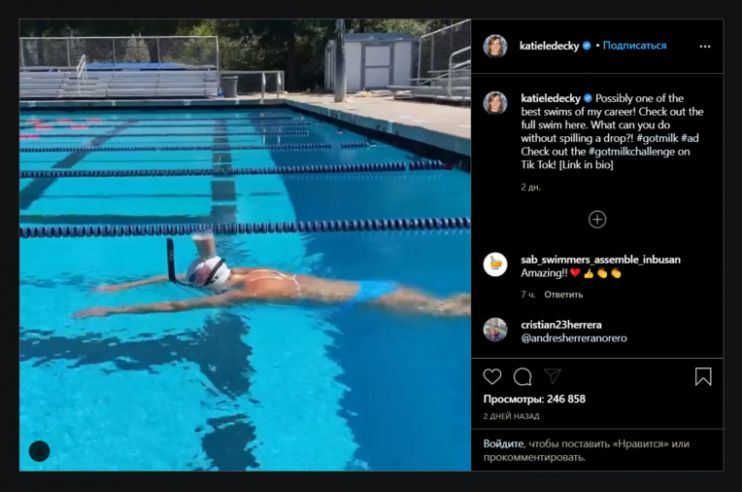
Task: Open sab_swimmers_assemble_inbusan's profile picture
Action: (x=495, y=264)
